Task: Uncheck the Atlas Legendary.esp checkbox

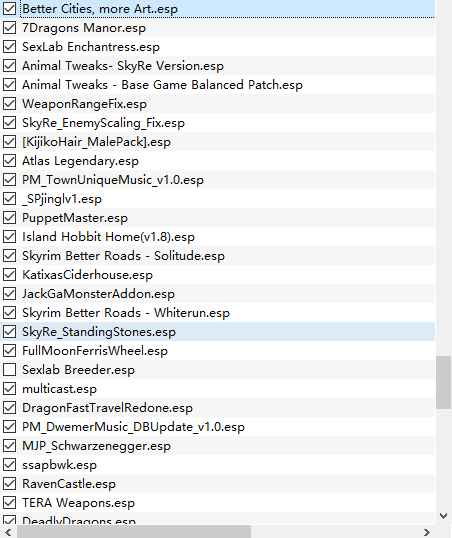Action: [9, 161]
